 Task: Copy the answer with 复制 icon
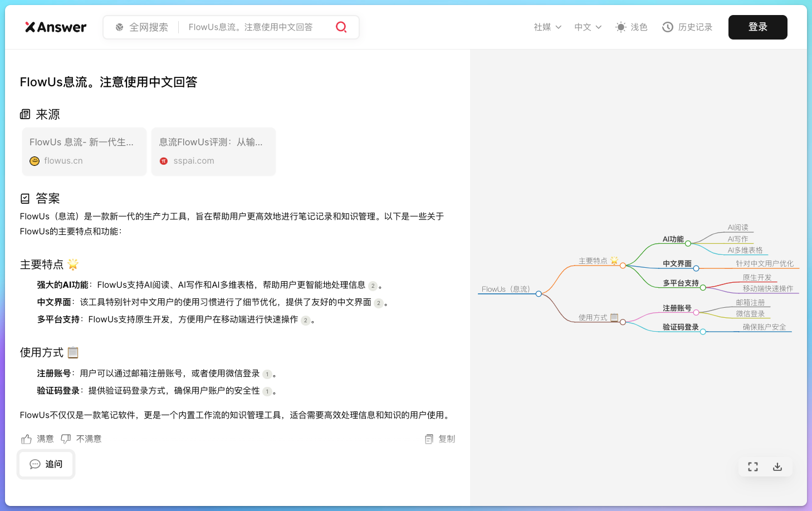point(429,439)
